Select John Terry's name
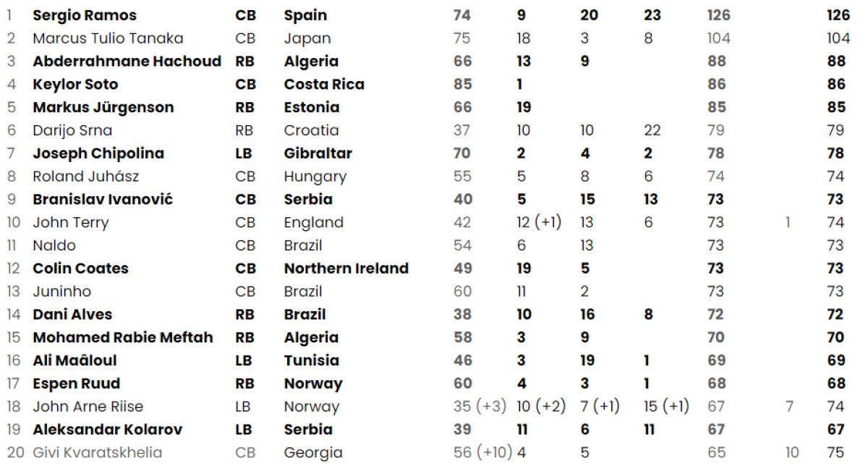 click(x=71, y=222)
